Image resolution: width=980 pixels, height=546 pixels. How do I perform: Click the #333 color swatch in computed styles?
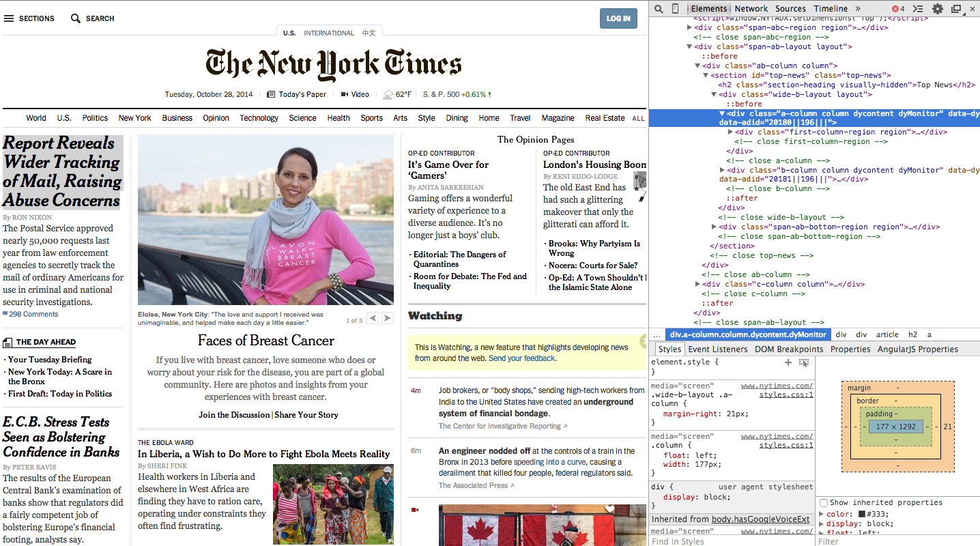click(x=861, y=515)
